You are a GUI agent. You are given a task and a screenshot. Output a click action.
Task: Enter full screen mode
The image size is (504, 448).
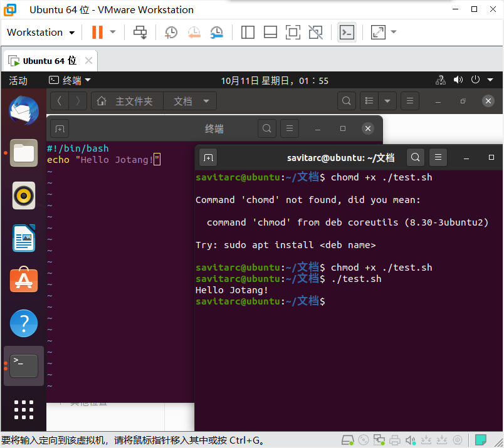pos(292,32)
